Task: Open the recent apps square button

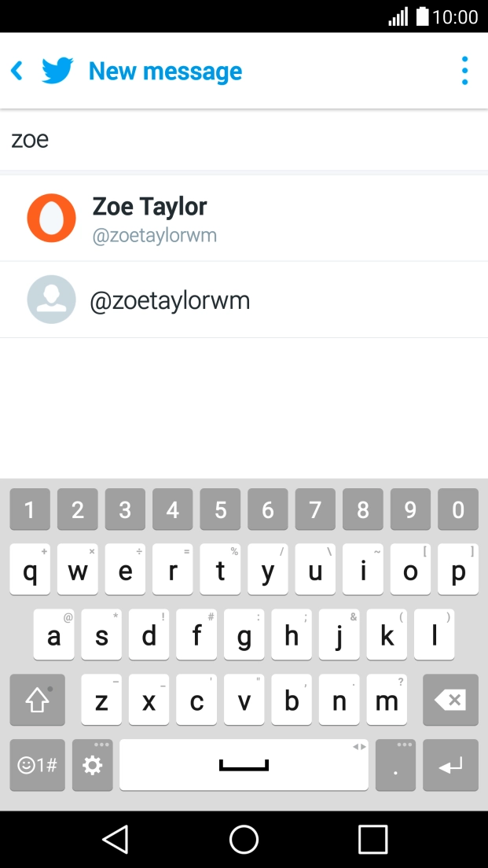Action: [x=372, y=839]
